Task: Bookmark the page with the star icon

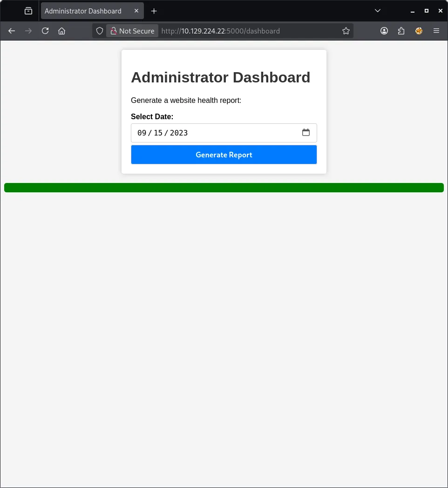Action: 346,31
